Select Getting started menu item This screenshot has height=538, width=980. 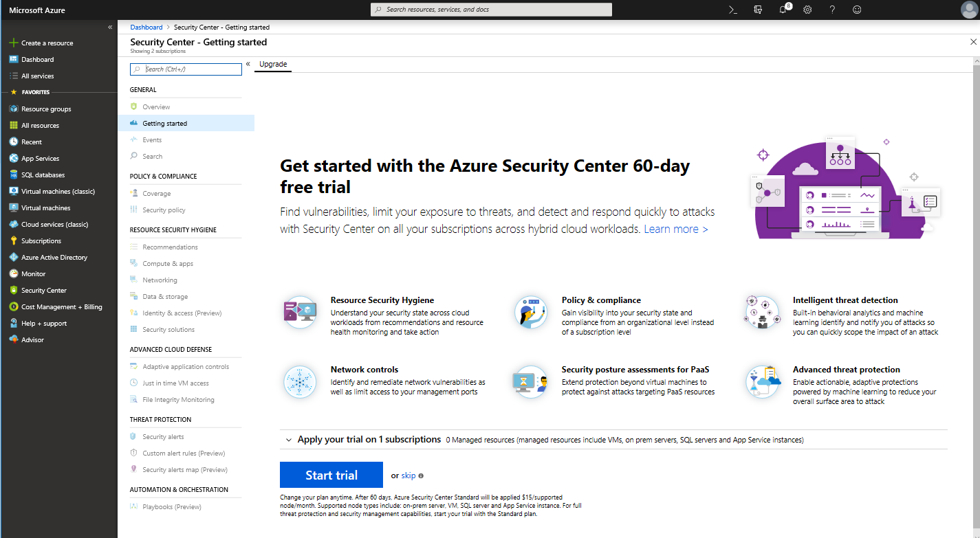186,124
